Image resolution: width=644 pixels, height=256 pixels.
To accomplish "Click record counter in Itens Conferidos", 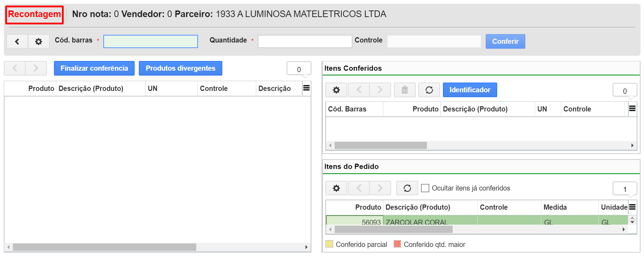I will pos(625,91).
